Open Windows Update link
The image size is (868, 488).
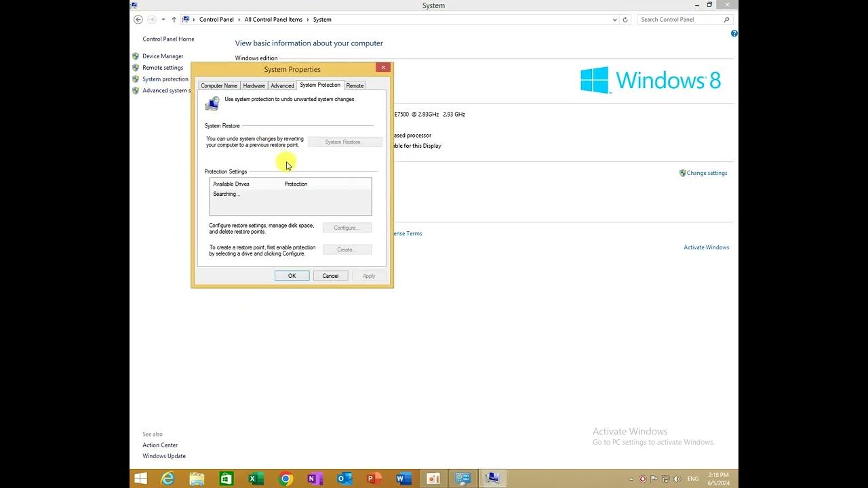point(164,456)
